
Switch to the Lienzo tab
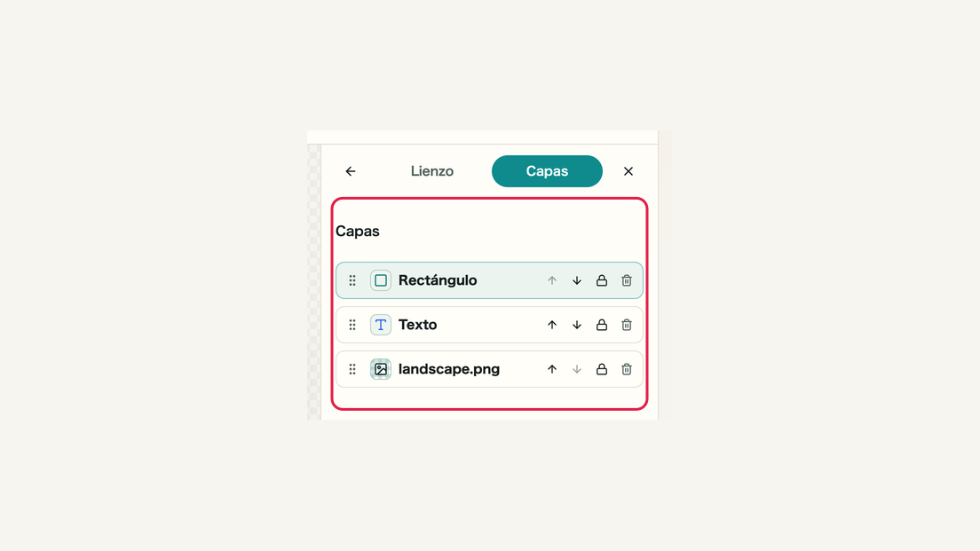tap(432, 171)
